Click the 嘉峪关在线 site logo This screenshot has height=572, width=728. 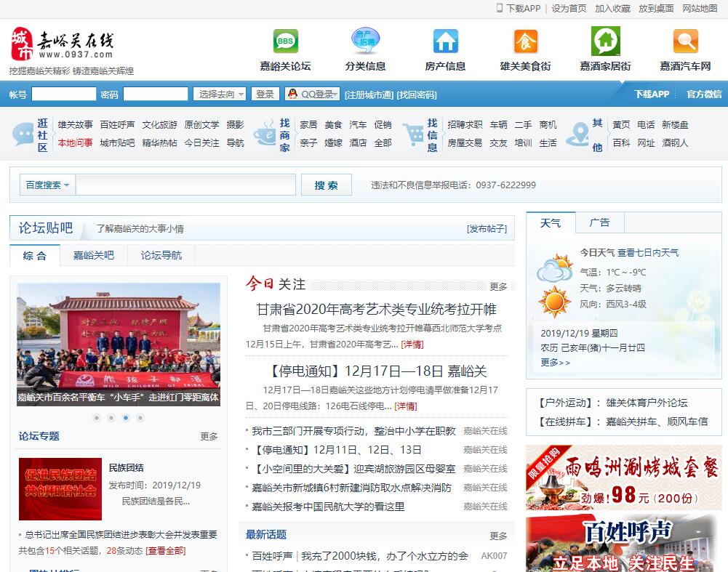pyautogui.click(x=63, y=44)
